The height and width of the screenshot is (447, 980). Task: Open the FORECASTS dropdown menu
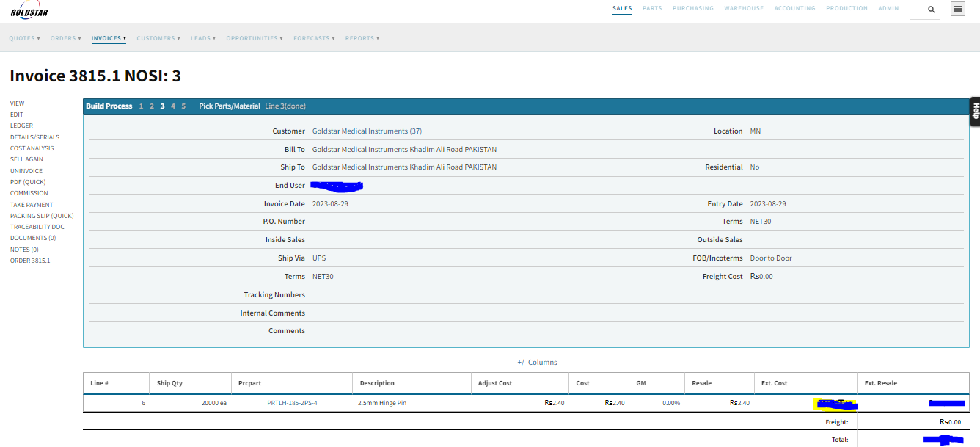(x=315, y=38)
